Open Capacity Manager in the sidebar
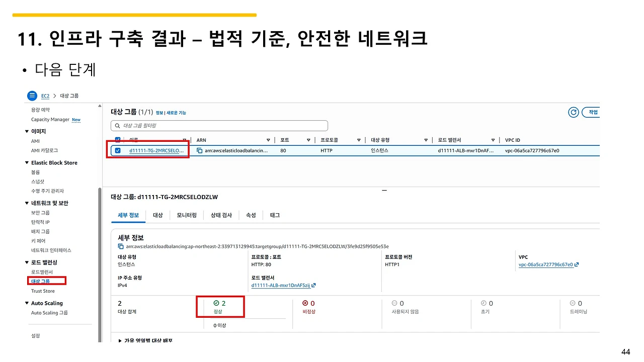 point(50,120)
